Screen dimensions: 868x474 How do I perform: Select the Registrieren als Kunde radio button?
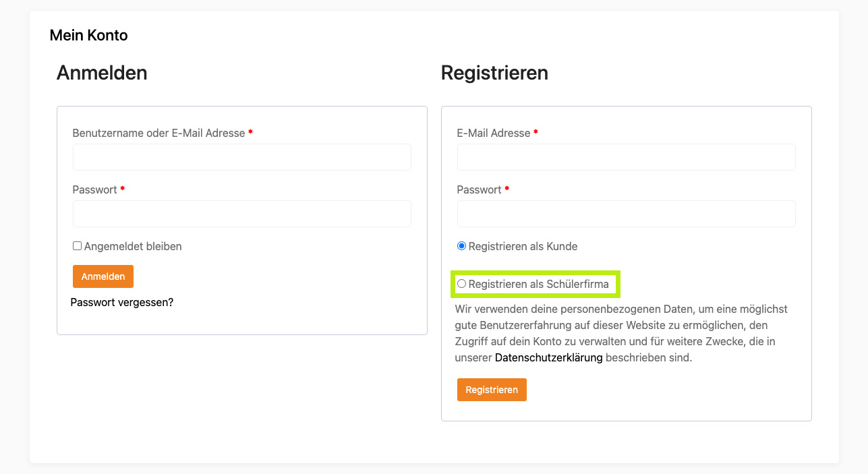click(462, 246)
